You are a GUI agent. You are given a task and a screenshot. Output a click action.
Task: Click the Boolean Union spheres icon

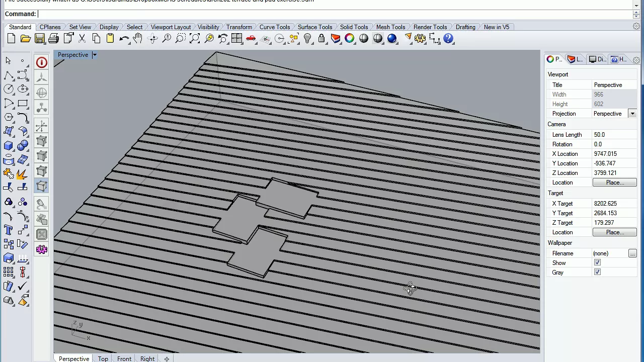pos(23,146)
